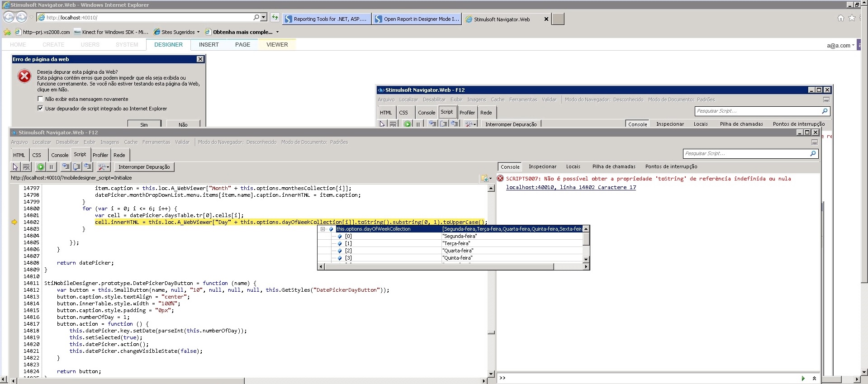
Task: Click Interromper Depuração button in back F12 window
Action: [x=511, y=124]
